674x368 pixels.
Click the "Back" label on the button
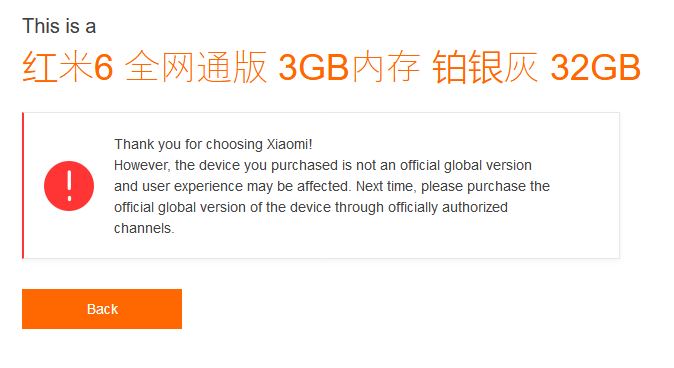click(102, 309)
